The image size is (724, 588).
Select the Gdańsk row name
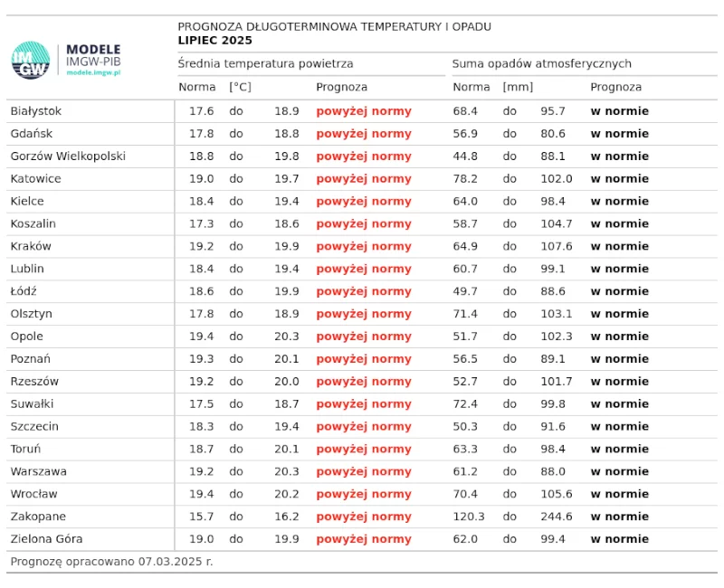[32, 134]
